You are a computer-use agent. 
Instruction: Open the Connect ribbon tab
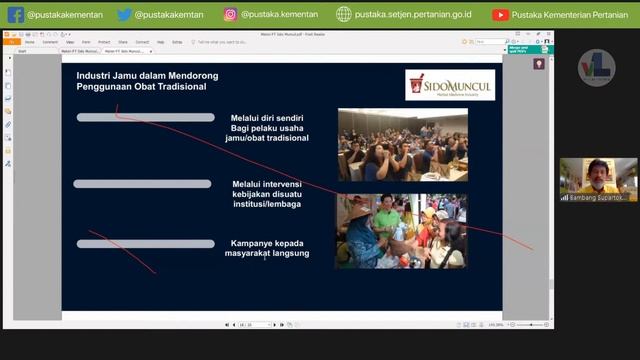(142, 42)
